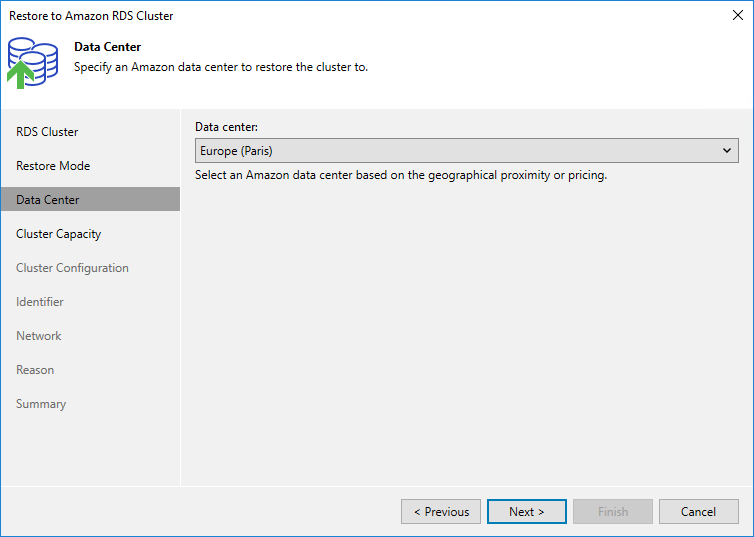Click the Data Center heading text
The width and height of the screenshot is (754, 537).
108,47
